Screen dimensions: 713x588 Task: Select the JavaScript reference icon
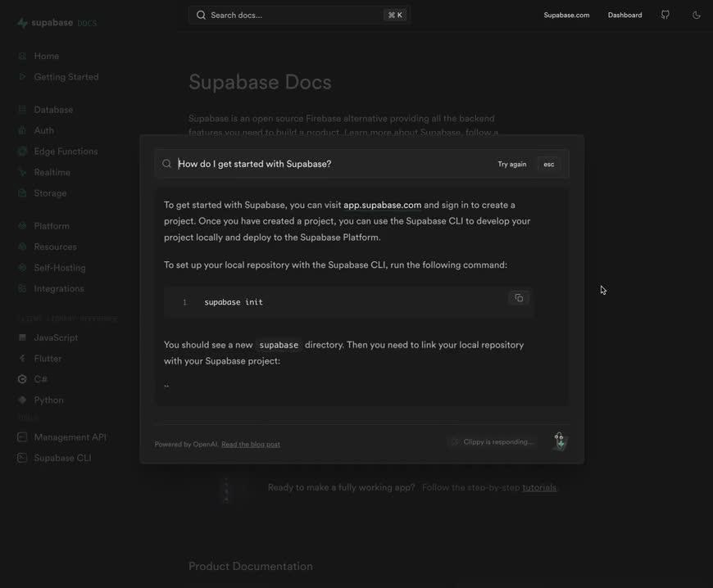[22, 337]
